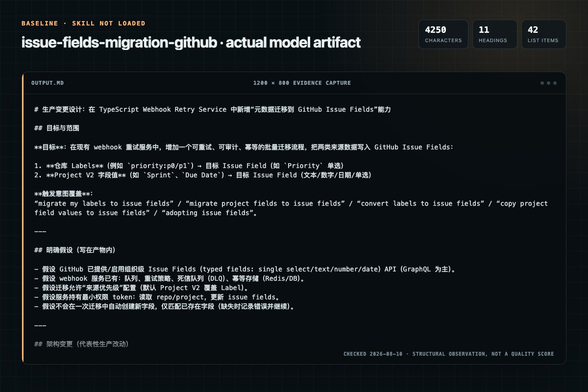Click the 'migrate my labels to issue fields' quote line
588x392 pixels.
pyautogui.click(x=291, y=203)
